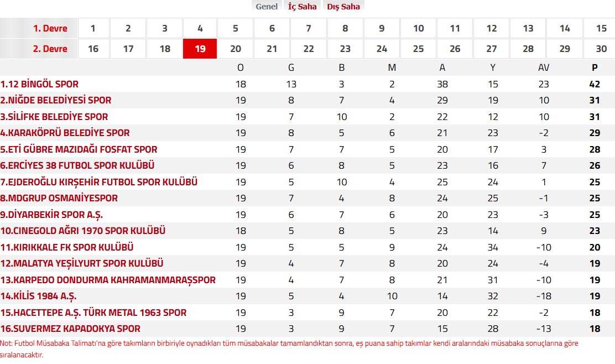
Task: Jump to week 15 standings
Action: click(x=601, y=28)
